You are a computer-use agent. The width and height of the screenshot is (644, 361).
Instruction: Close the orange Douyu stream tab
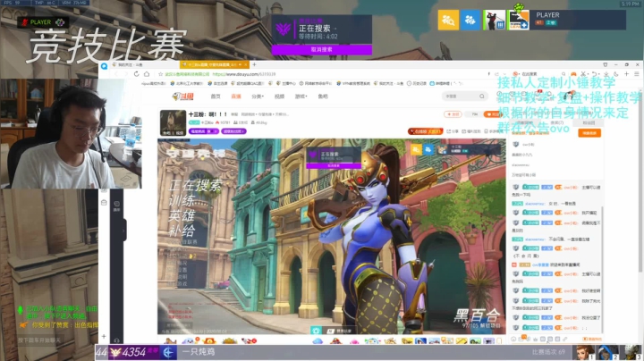click(246, 65)
